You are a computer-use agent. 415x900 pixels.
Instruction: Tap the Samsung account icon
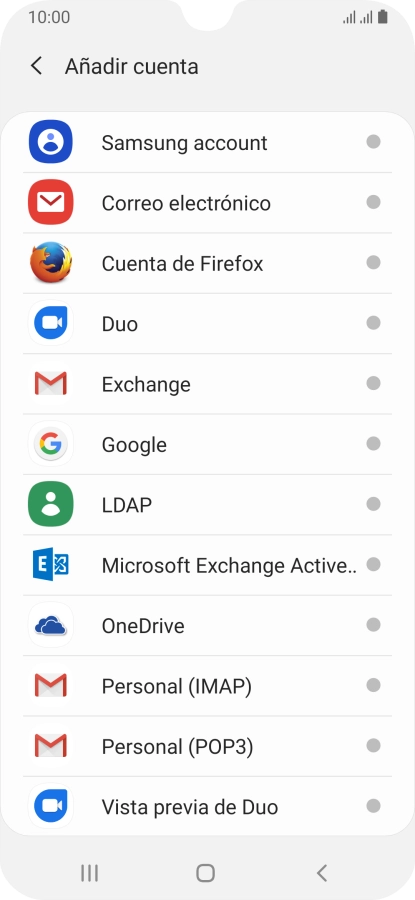[x=51, y=142]
